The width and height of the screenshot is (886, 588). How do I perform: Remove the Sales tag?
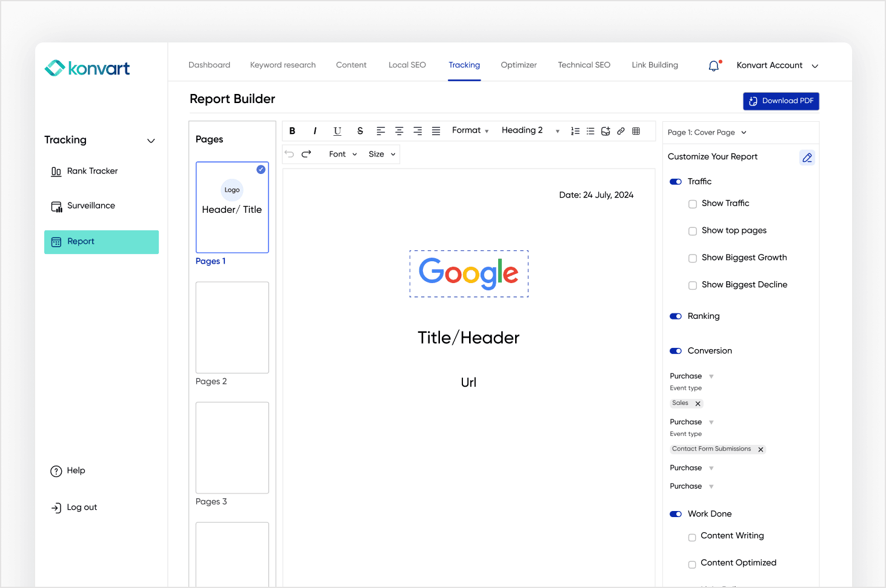[x=698, y=404]
